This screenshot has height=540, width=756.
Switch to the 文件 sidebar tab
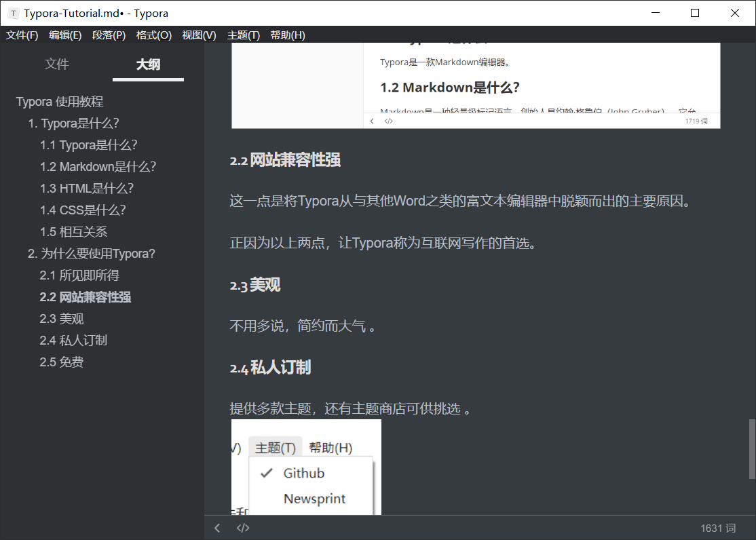click(57, 64)
